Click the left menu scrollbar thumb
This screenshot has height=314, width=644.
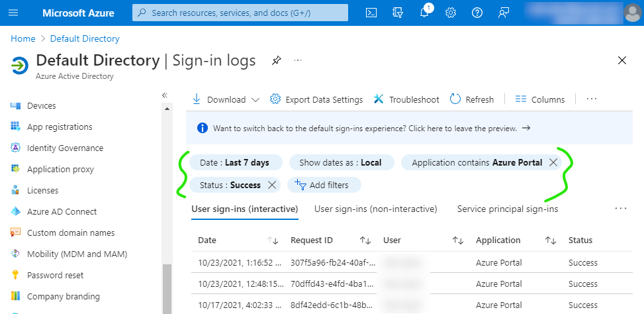pyautogui.click(x=167, y=289)
